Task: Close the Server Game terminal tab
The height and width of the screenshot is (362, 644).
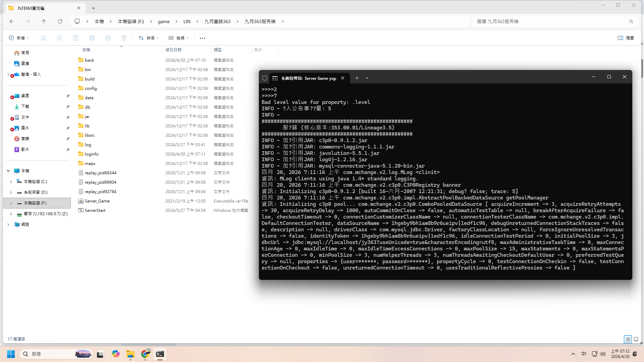Action: tap(343, 78)
